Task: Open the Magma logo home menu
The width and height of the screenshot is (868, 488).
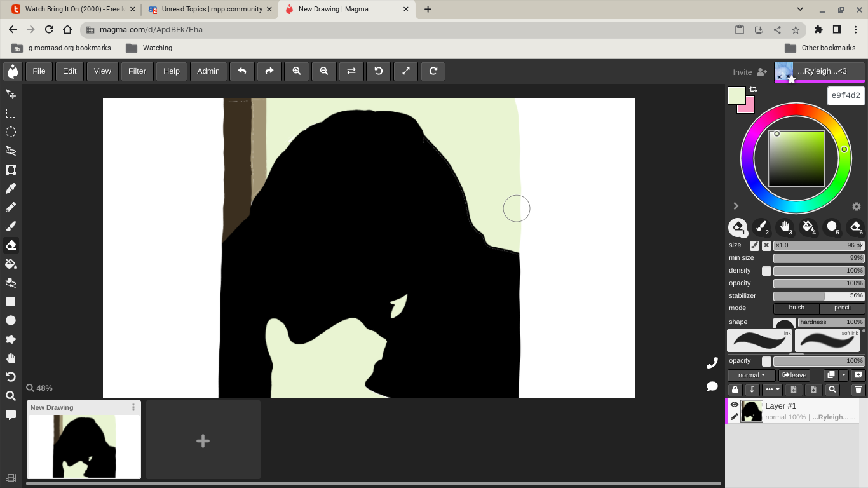Action: pyautogui.click(x=12, y=71)
